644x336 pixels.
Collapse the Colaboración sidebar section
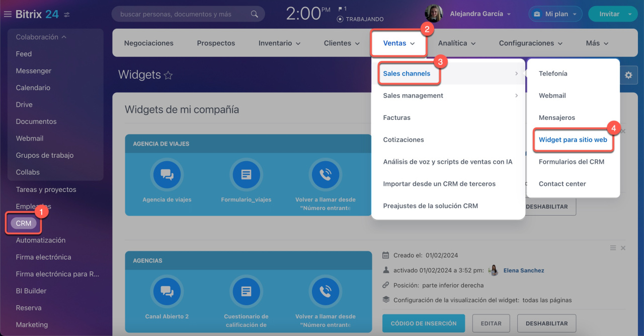pos(41,37)
